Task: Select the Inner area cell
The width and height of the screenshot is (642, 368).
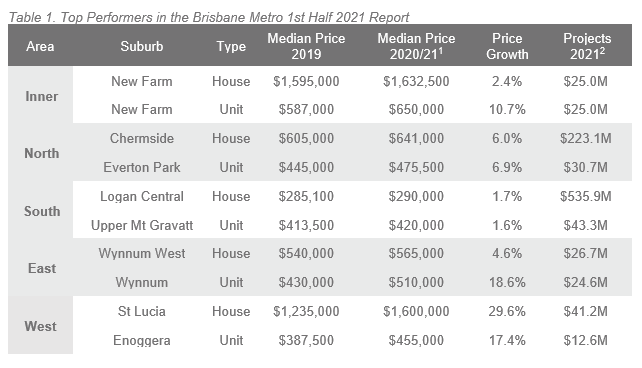Action: click(x=41, y=96)
